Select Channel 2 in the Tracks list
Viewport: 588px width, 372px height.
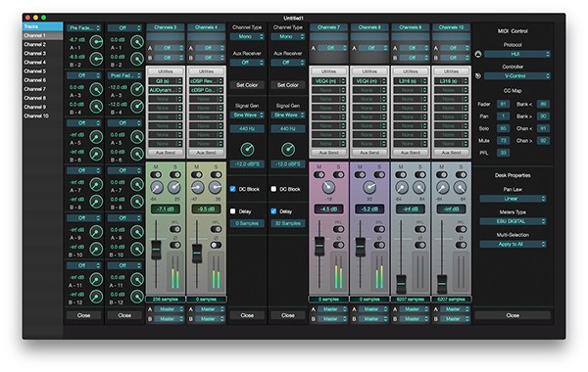42,45
